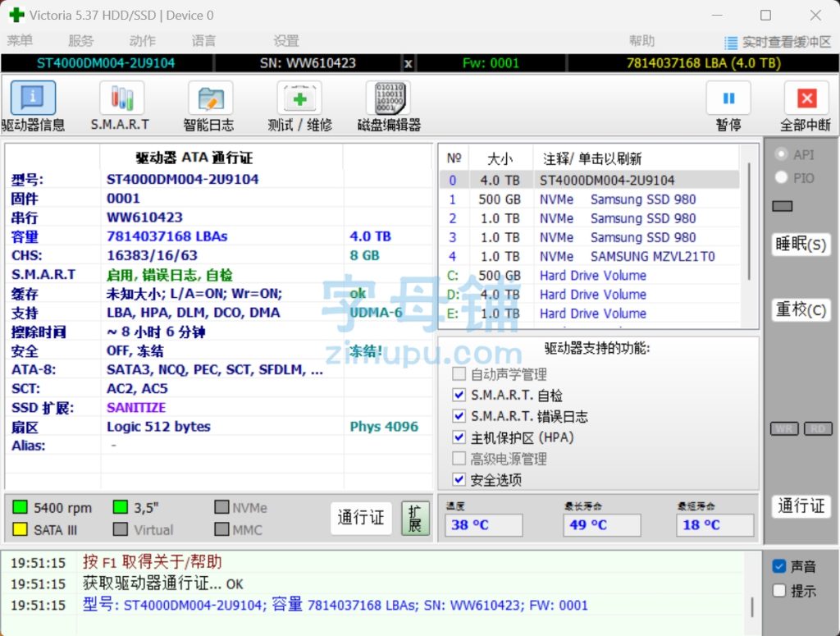The height and width of the screenshot is (636, 840).
Task: Open the 语言 language menu
Action: click(204, 41)
